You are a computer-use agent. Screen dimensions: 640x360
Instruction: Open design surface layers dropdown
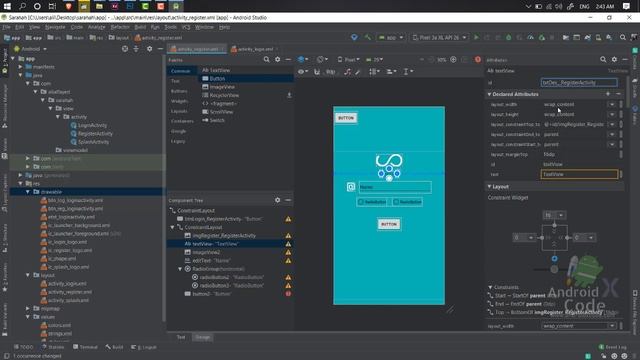point(303,60)
